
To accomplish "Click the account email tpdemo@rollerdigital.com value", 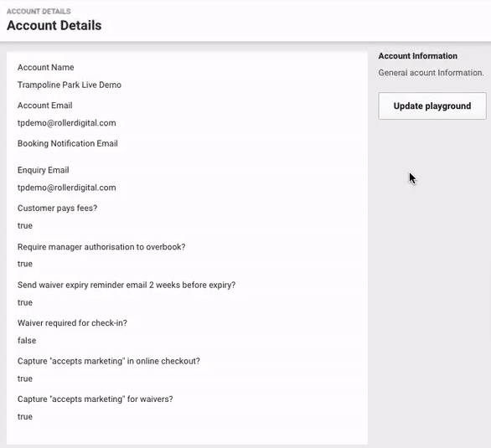I will coord(67,123).
